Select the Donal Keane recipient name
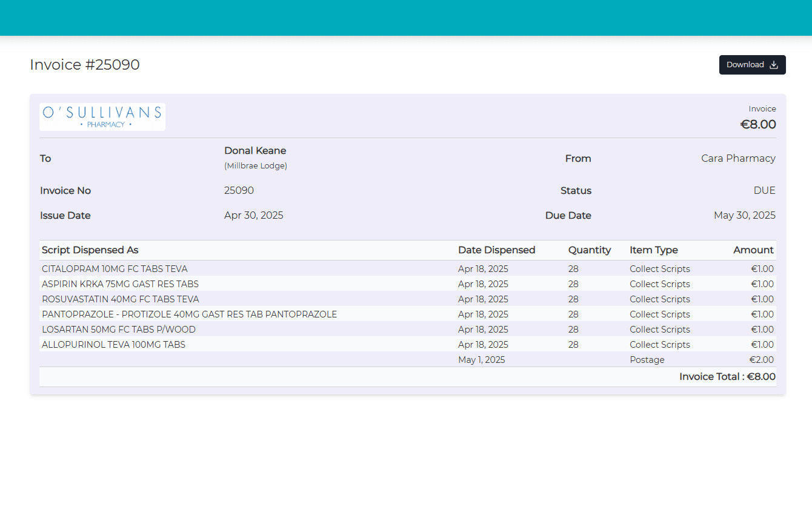 (255, 150)
